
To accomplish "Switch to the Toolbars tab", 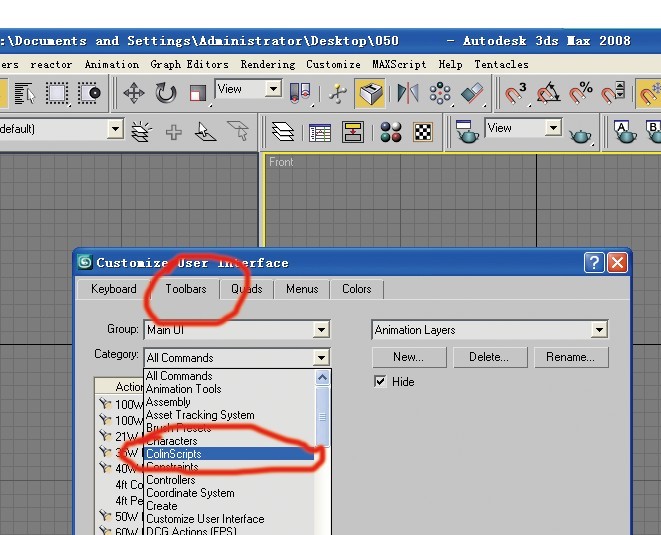I will point(186,289).
